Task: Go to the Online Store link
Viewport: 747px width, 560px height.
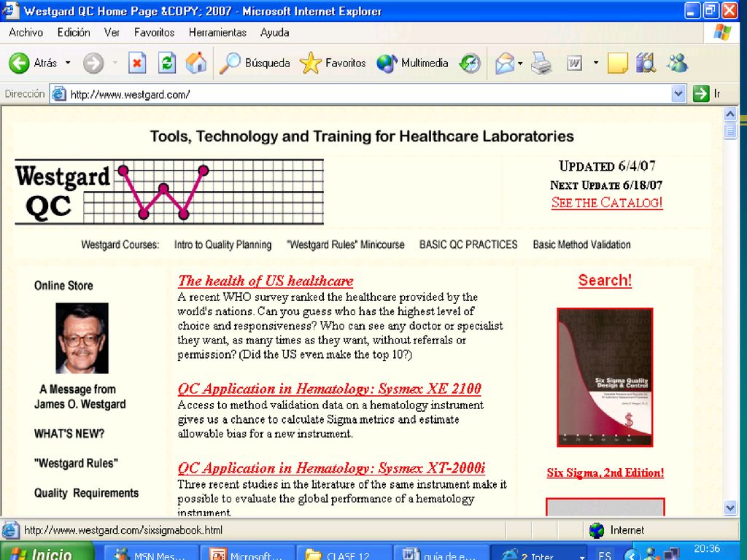Action: [x=63, y=286]
